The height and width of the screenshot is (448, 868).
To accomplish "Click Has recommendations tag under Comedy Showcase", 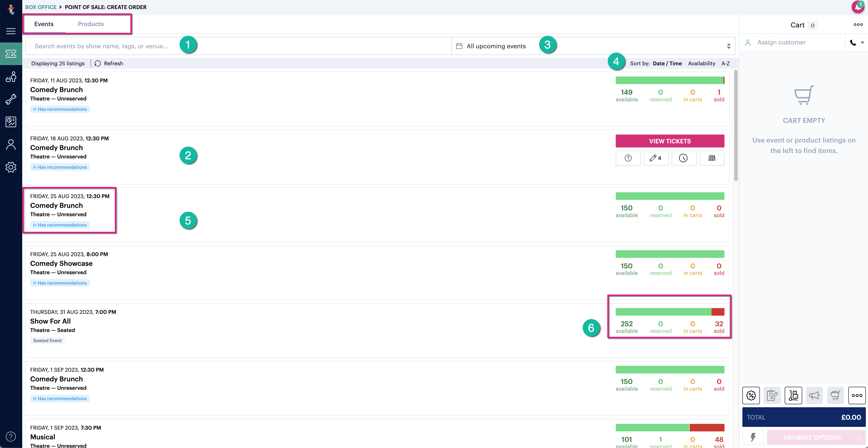I will [60, 283].
